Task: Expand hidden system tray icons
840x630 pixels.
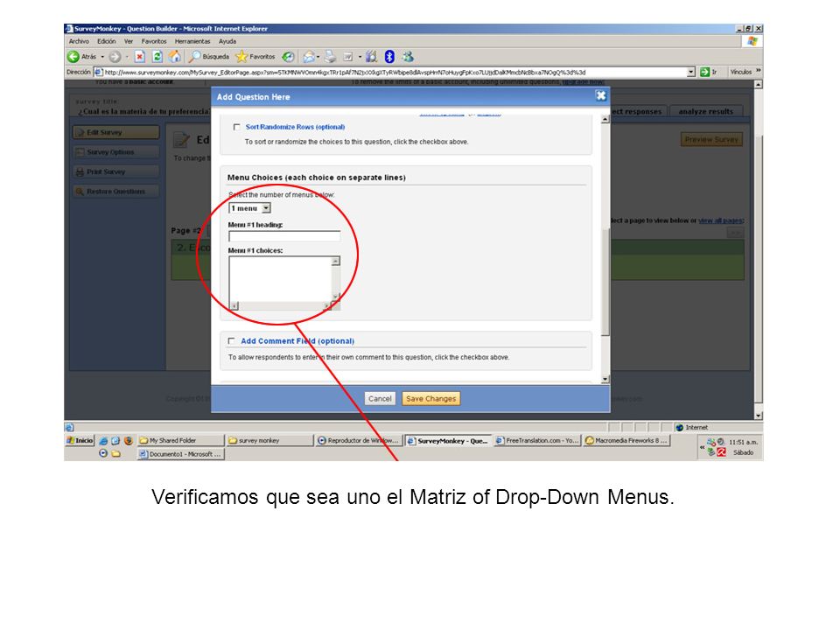Action: pyautogui.click(x=702, y=447)
